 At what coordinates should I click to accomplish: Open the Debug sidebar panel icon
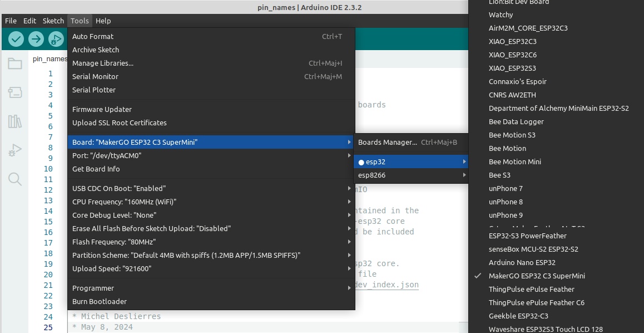tap(15, 150)
